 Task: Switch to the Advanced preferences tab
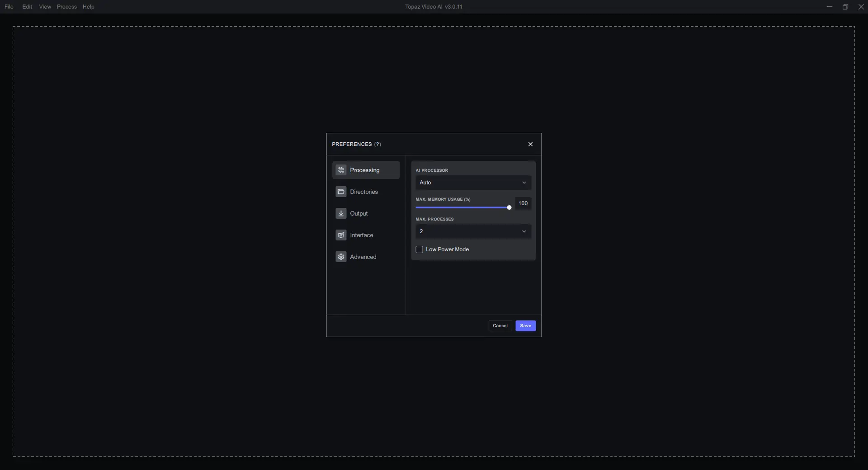pos(366,257)
